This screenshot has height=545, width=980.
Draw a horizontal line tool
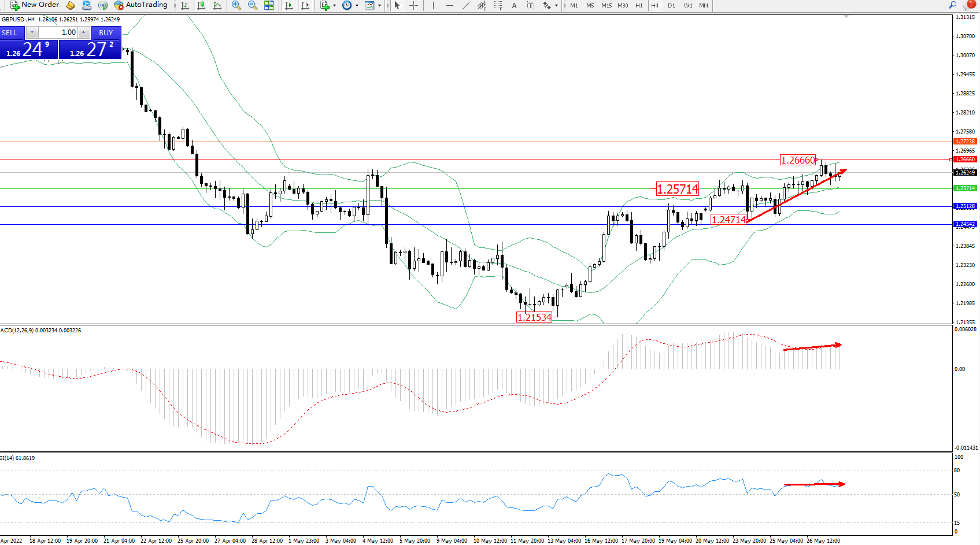450,5
